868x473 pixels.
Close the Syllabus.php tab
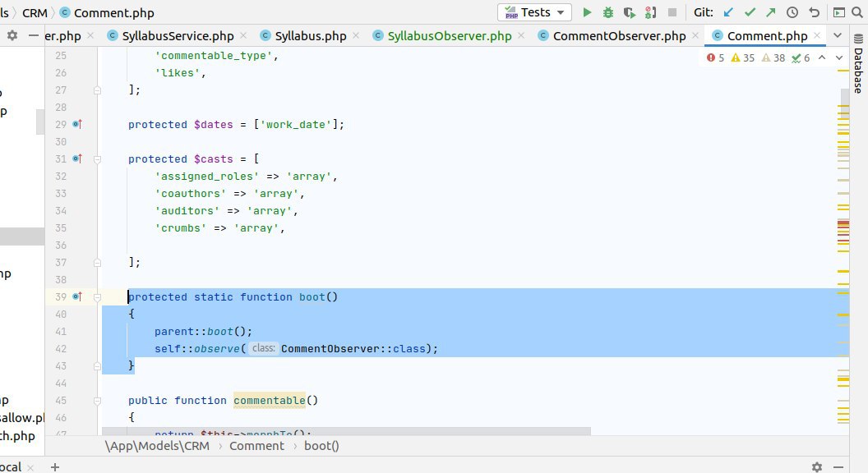tap(355, 35)
